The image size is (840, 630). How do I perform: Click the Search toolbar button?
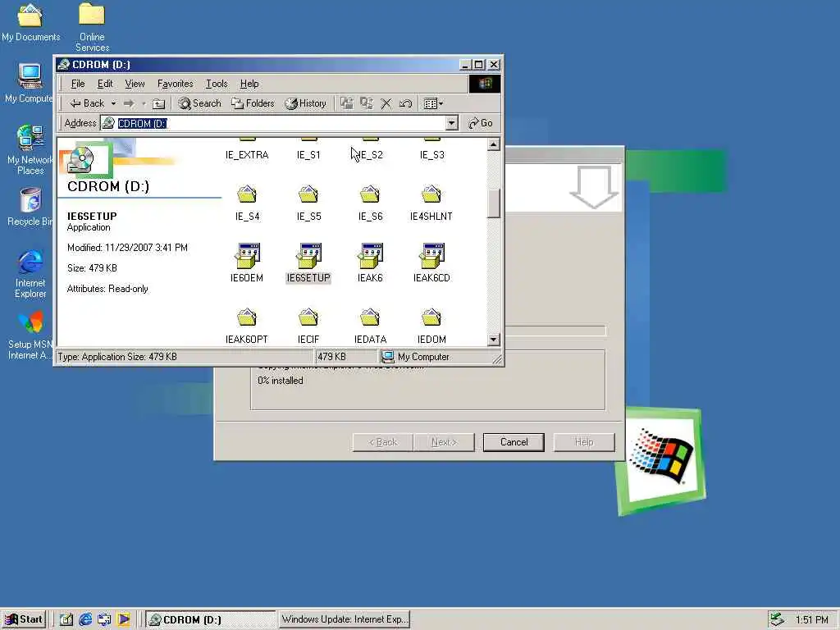[200, 103]
